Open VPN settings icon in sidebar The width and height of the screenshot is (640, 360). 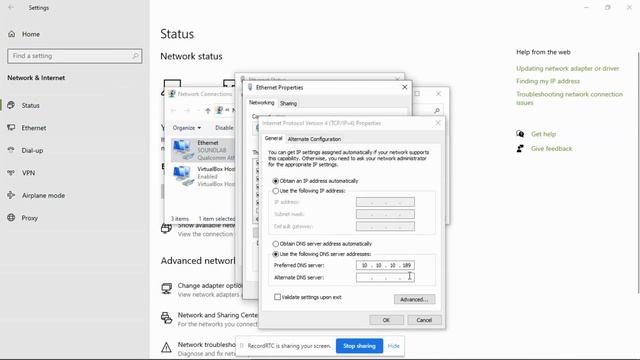tap(11, 173)
